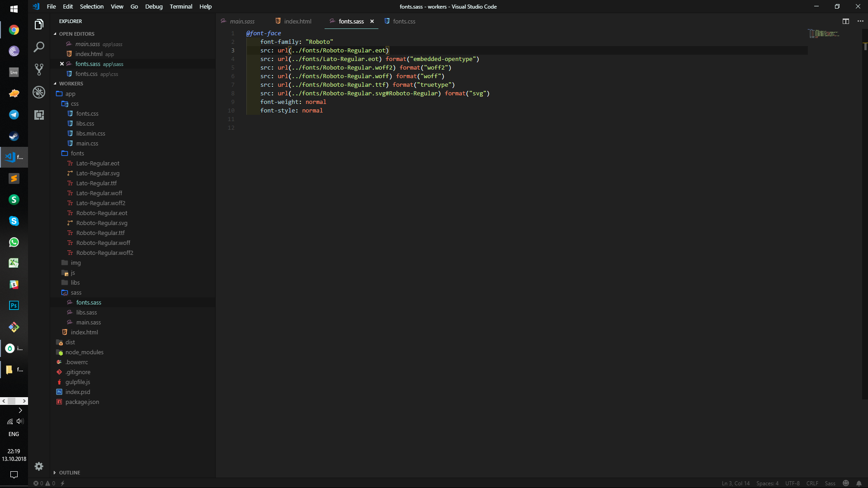
Task: Open Skype from the taskbar
Action: pyautogui.click(x=14, y=221)
